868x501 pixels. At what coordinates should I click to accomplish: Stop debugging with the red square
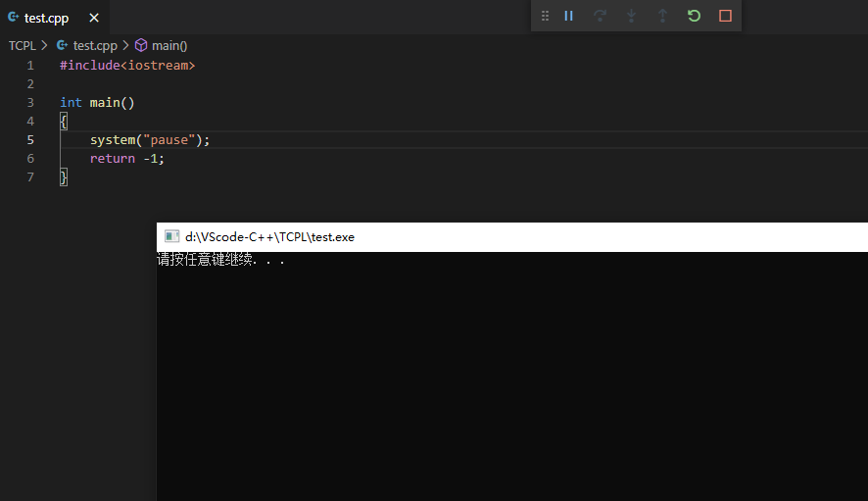[725, 16]
